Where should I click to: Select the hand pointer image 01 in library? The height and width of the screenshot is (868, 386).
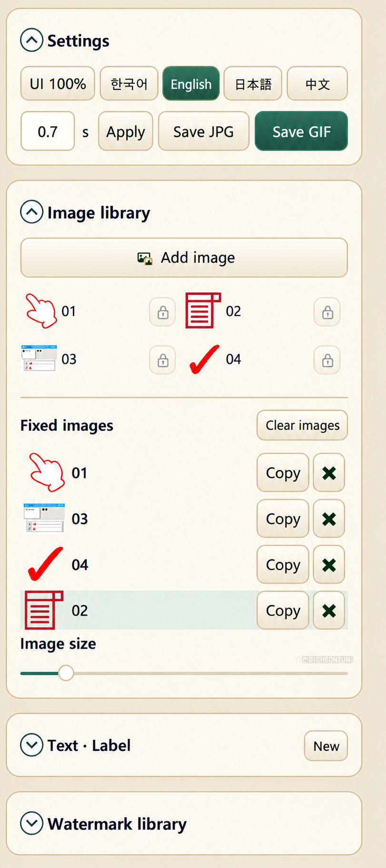click(x=41, y=311)
